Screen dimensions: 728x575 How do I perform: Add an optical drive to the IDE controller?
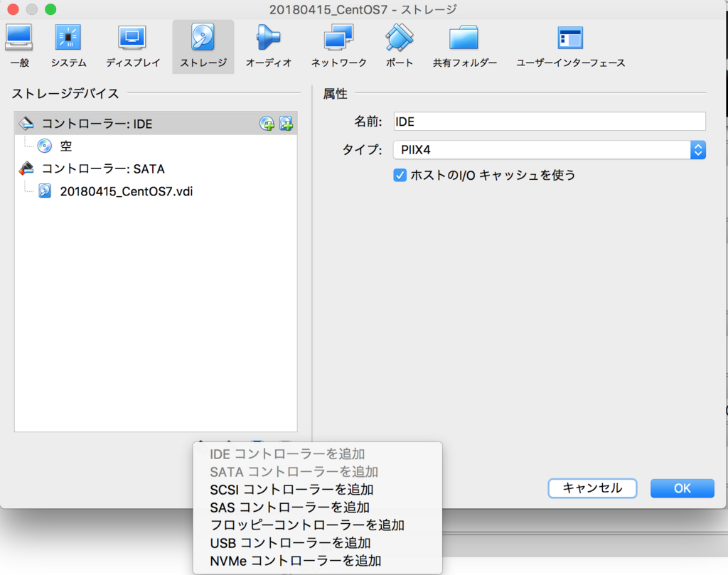(266, 123)
